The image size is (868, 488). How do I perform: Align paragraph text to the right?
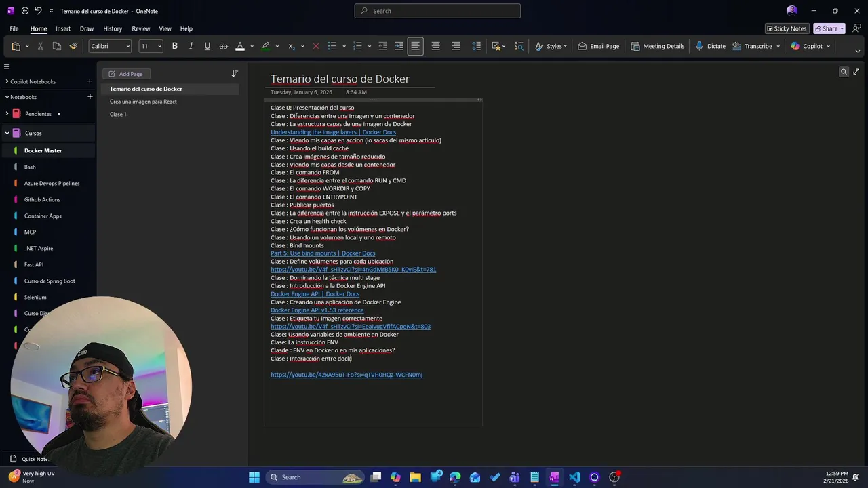pyautogui.click(x=456, y=46)
